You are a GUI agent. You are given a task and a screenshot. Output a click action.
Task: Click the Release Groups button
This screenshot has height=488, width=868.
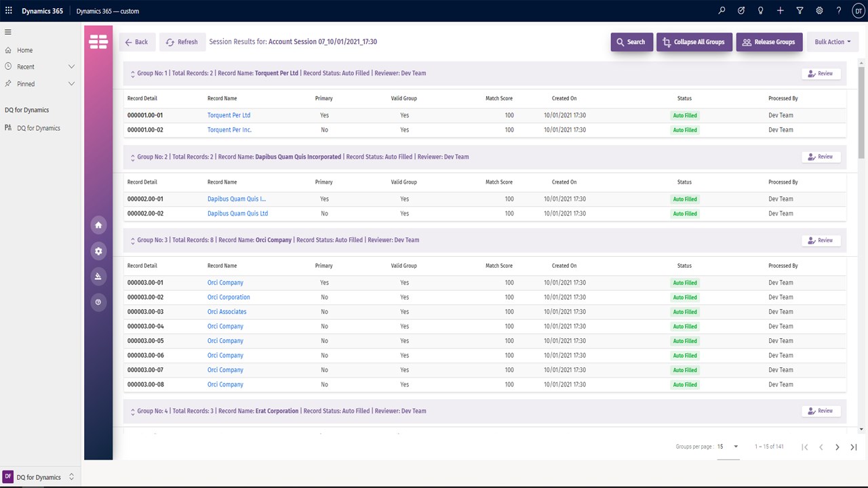pos(769,42)
